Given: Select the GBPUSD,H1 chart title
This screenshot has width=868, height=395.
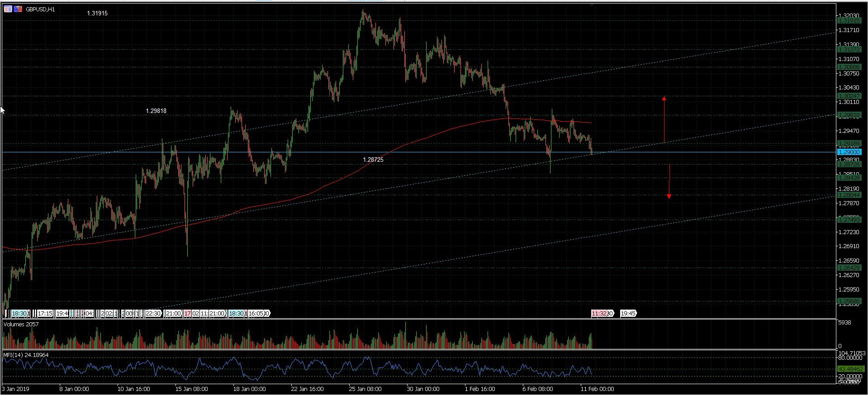Looking at the screenshot, I should pyautogui.click(x=40, y=9).
